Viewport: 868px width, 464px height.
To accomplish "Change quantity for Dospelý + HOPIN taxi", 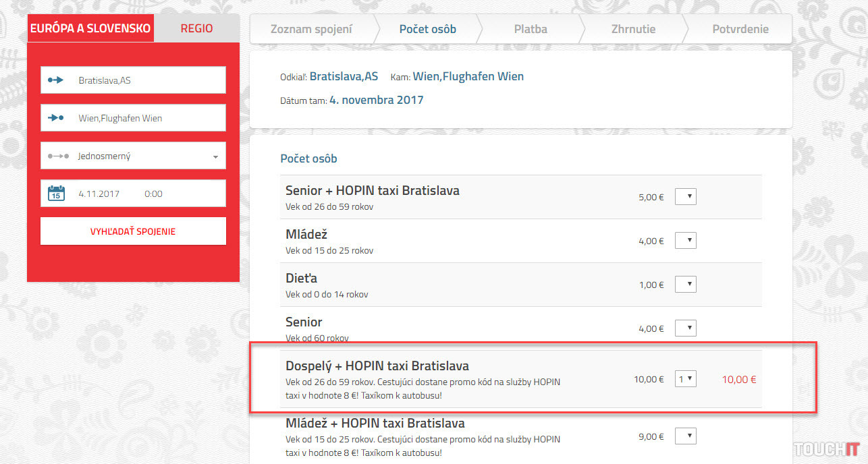I will (x=686, y=379).
